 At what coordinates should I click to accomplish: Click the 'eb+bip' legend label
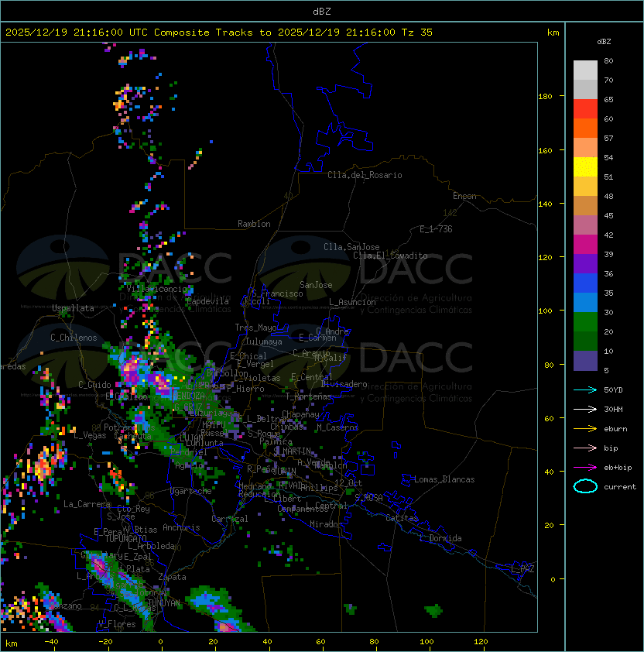click(618, 468)
